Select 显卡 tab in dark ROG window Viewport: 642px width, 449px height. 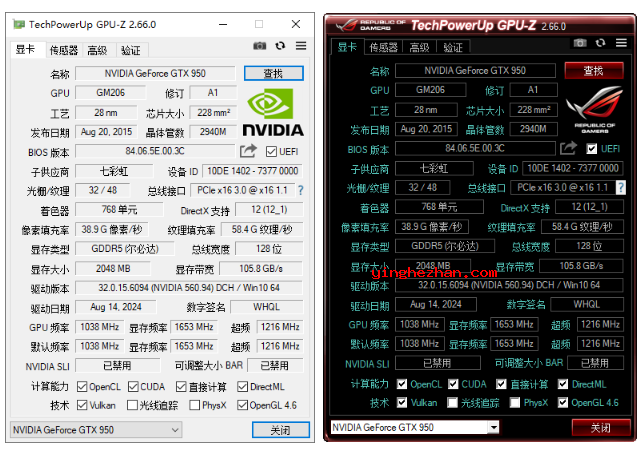[x=347, y=47]
